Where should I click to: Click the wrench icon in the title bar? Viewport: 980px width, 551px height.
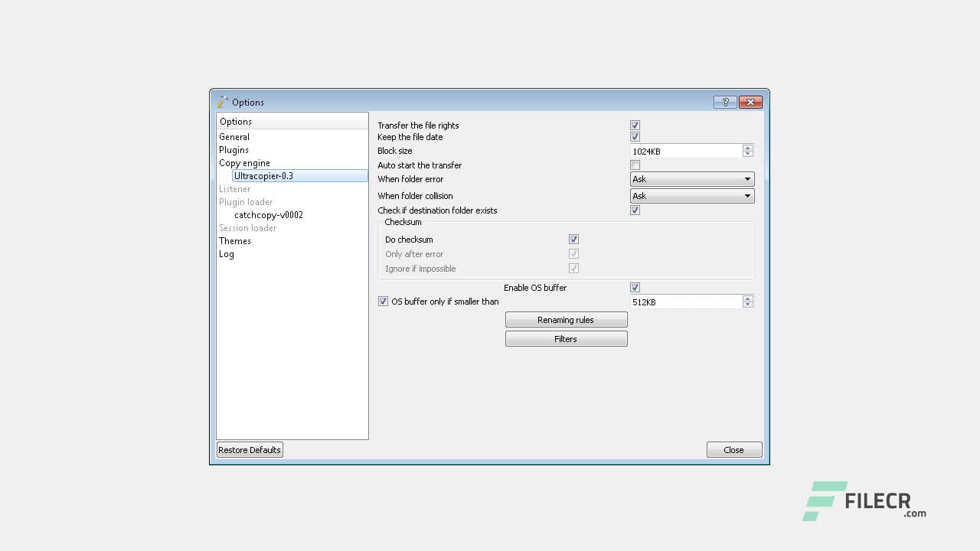[x=223, y=101]
